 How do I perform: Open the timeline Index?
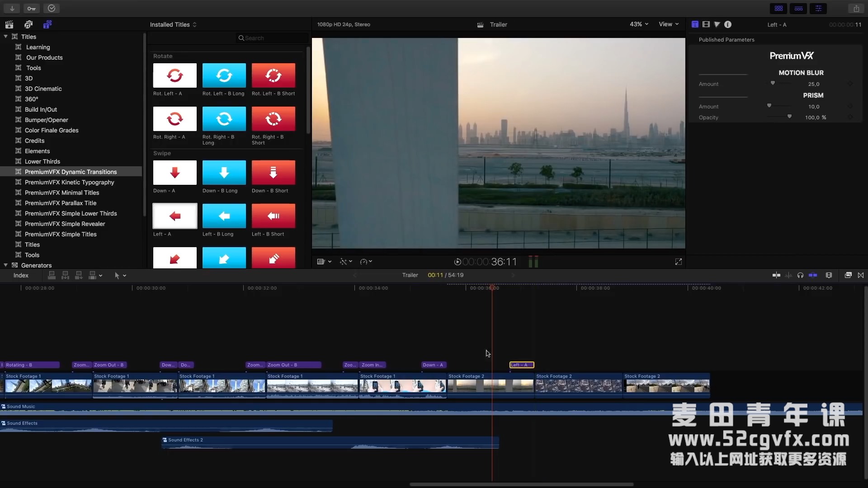pyautogui.click(x=21, y=275)
